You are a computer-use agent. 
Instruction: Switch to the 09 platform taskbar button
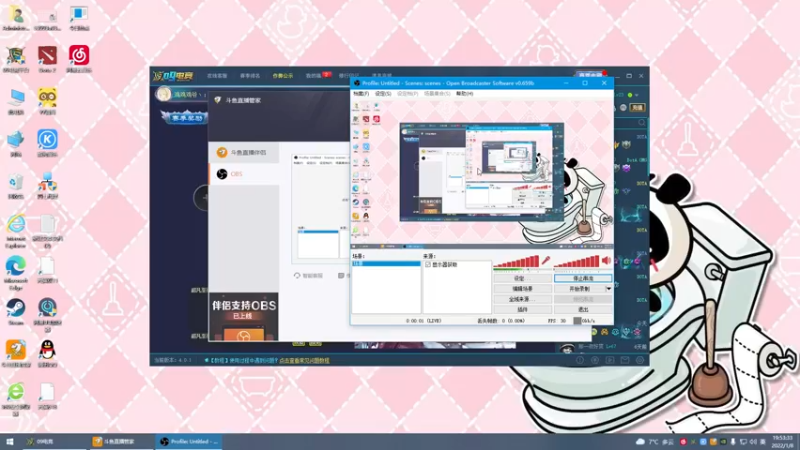[54, 441]
